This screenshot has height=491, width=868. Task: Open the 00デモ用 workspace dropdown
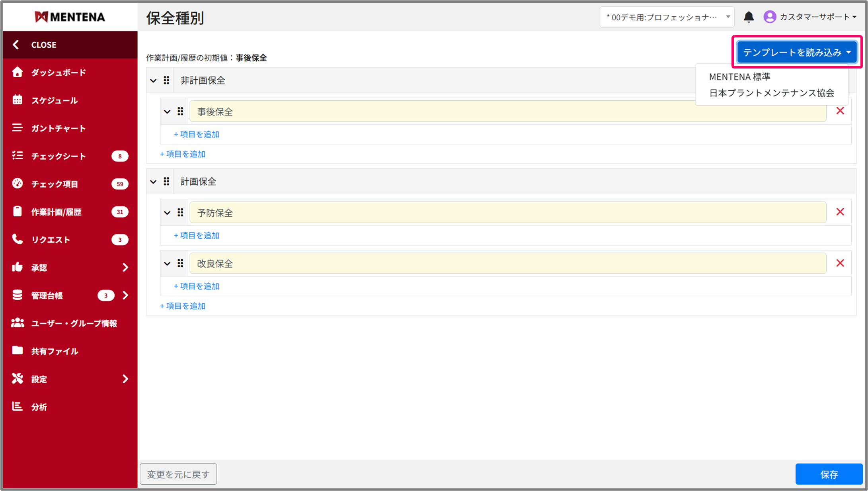(667, 17)
